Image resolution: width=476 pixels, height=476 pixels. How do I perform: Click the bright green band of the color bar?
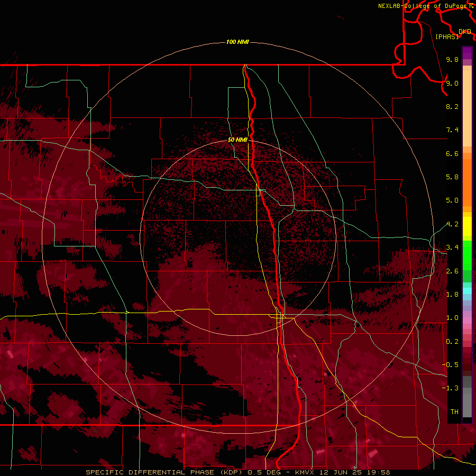(x=467, y=255)
